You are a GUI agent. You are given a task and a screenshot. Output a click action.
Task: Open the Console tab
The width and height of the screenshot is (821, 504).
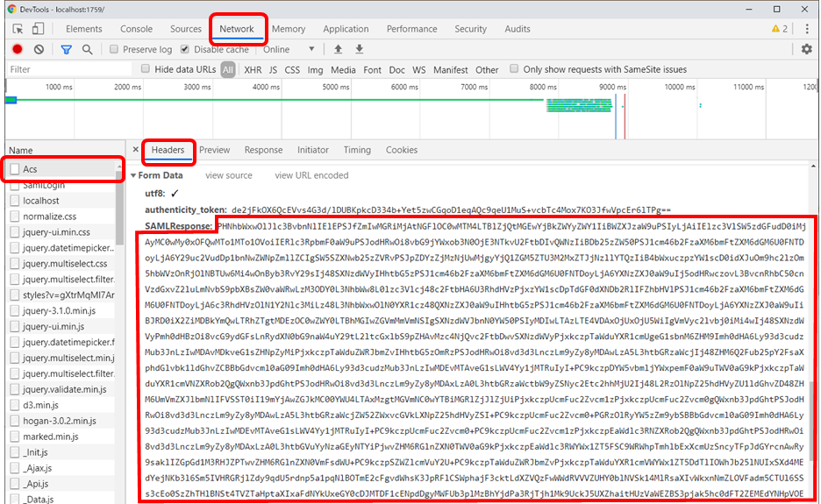[136, 29]
